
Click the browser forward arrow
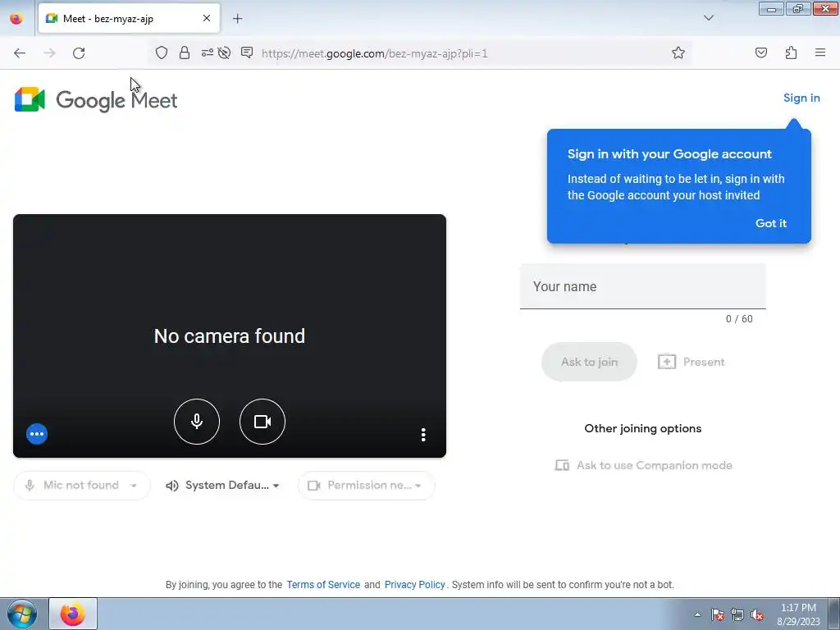[49, 53]
